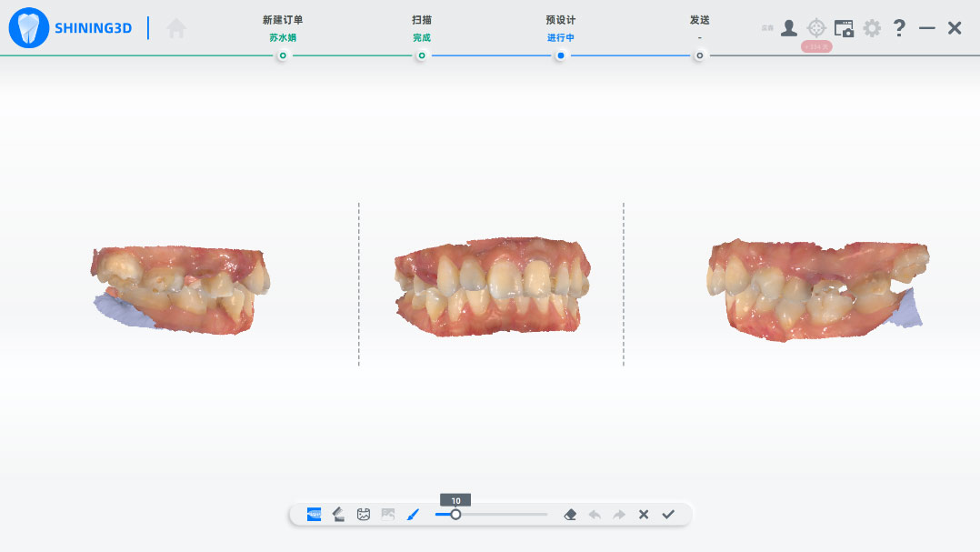The height and width of the screenshot is (552, 980).
Task: Click the brush size slider track
Action: tap(509, 515)
